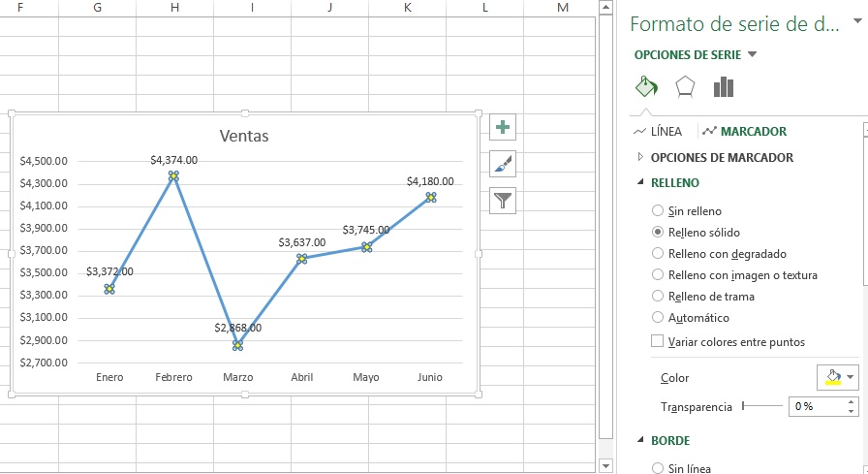Viewport: 868px width, 474px height.
Task: Open the Series Options bar chart tab
Action: [724, 87]
